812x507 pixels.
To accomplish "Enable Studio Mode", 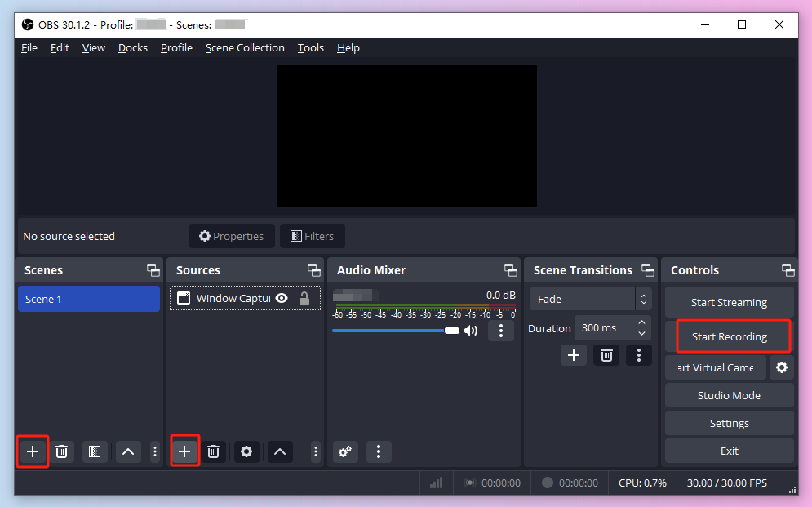I will (x=729, y=396).
